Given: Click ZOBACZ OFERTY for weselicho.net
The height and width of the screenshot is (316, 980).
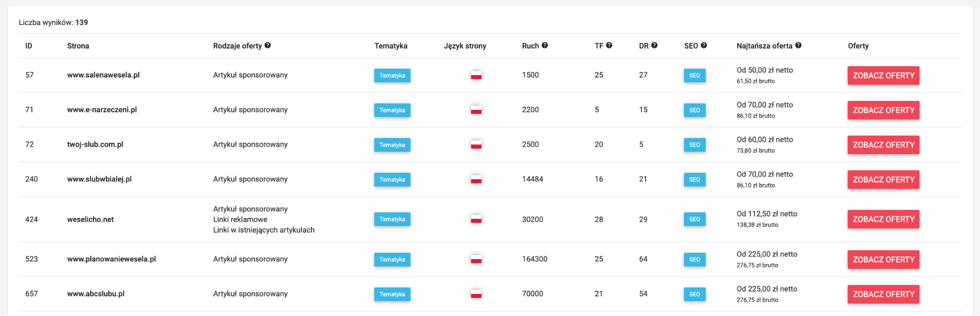Looking at the screenshot, I should [883, 219].
